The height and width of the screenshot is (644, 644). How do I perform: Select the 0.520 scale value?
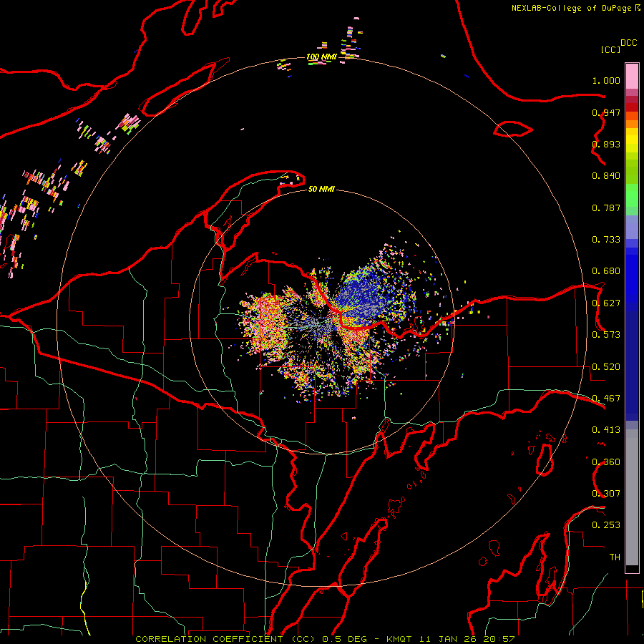(606, 367)
